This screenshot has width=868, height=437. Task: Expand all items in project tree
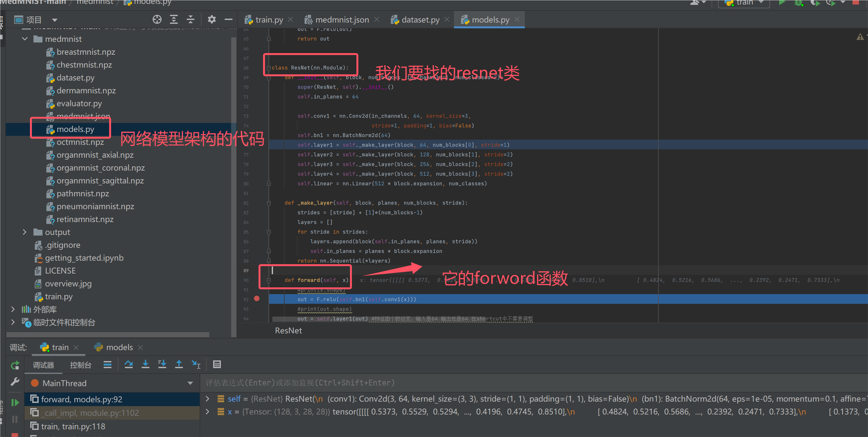click(174, 20)
